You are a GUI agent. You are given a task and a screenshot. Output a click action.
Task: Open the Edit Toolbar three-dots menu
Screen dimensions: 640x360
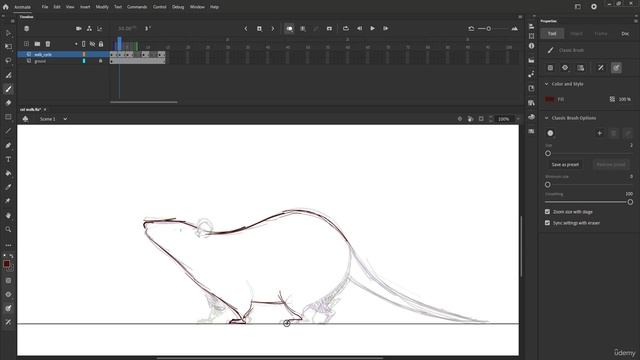coord(8,245)
